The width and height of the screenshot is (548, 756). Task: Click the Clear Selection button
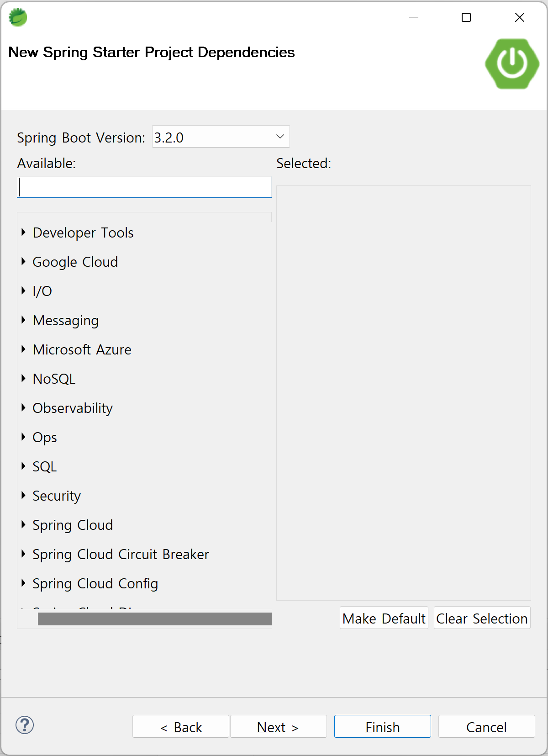(482, 618)
